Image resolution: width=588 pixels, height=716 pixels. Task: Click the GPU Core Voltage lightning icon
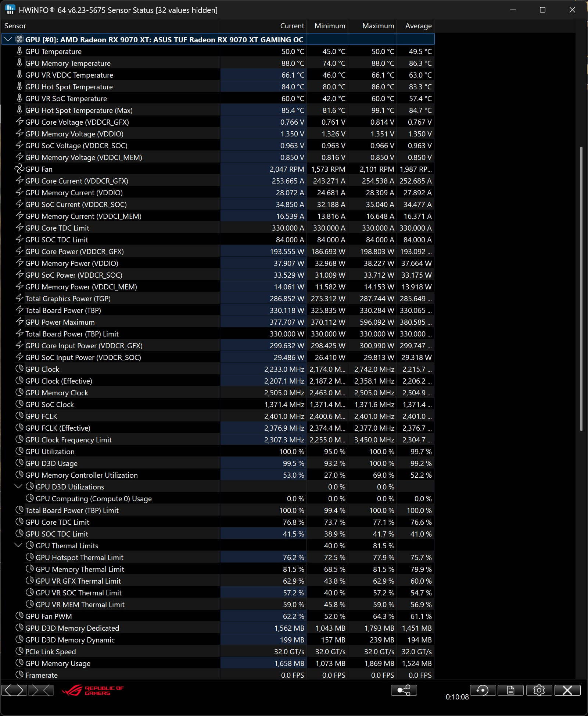pyautogui.click(x=19, y=122)
